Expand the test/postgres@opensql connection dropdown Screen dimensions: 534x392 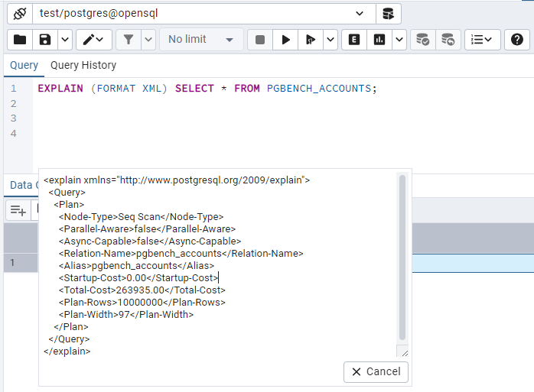(x=360, y=14)
